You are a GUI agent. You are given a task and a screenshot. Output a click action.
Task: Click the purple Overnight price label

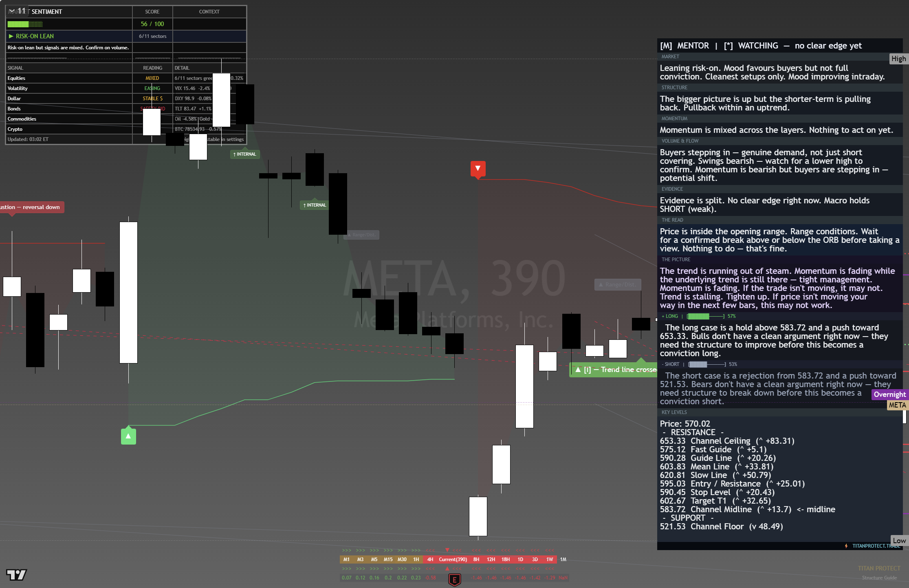coord(890,394)
